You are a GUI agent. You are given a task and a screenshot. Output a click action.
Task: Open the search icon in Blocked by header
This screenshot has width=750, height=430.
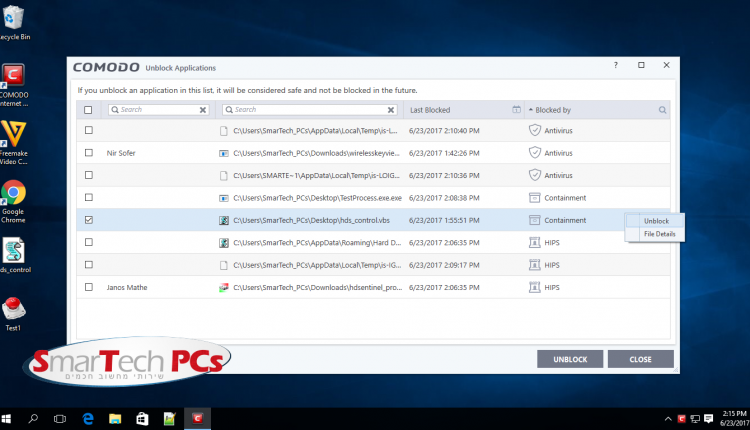662,110
